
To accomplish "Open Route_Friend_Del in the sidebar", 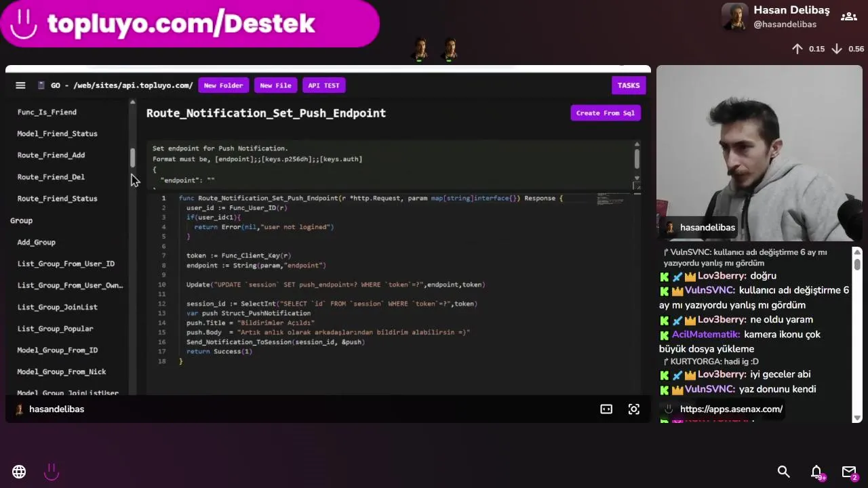I will [51, 177].
